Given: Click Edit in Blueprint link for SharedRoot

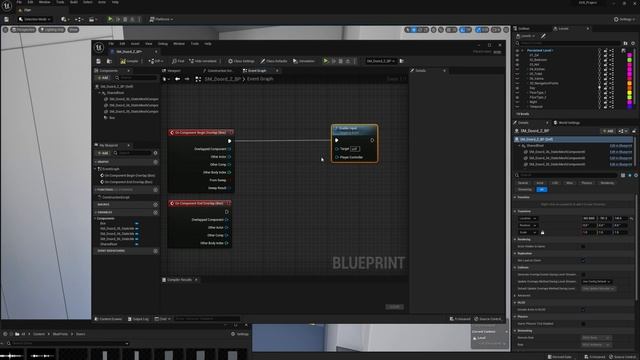Looking at the screenshot, I should [x=620, y=146].
